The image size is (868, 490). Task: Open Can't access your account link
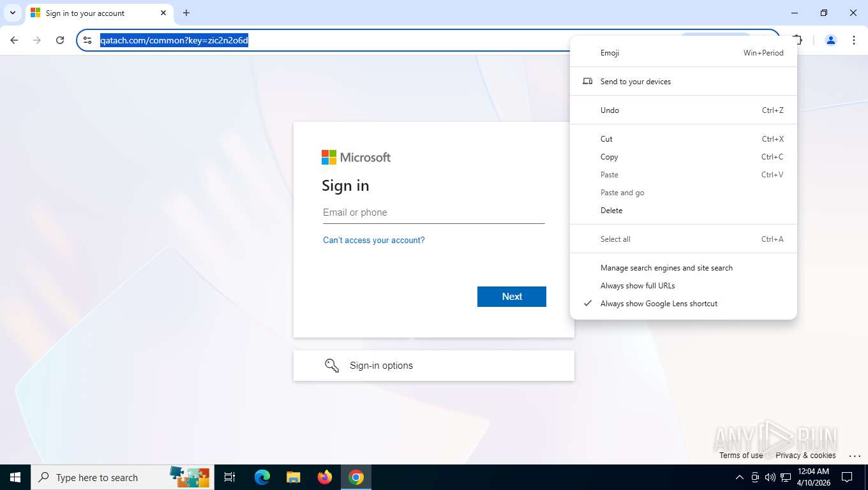pos(373,241)
